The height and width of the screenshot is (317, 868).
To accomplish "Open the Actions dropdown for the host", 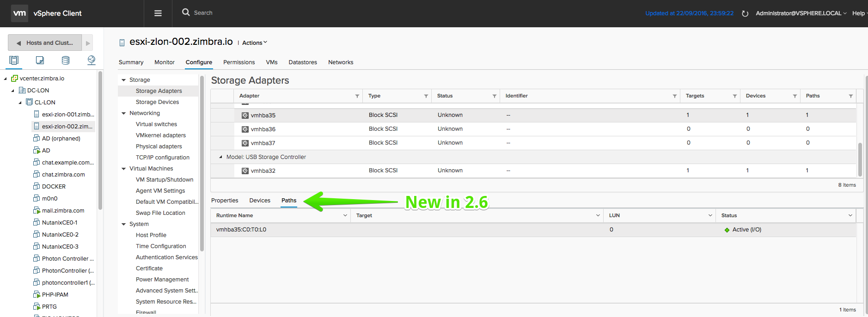I will [255, 43].
